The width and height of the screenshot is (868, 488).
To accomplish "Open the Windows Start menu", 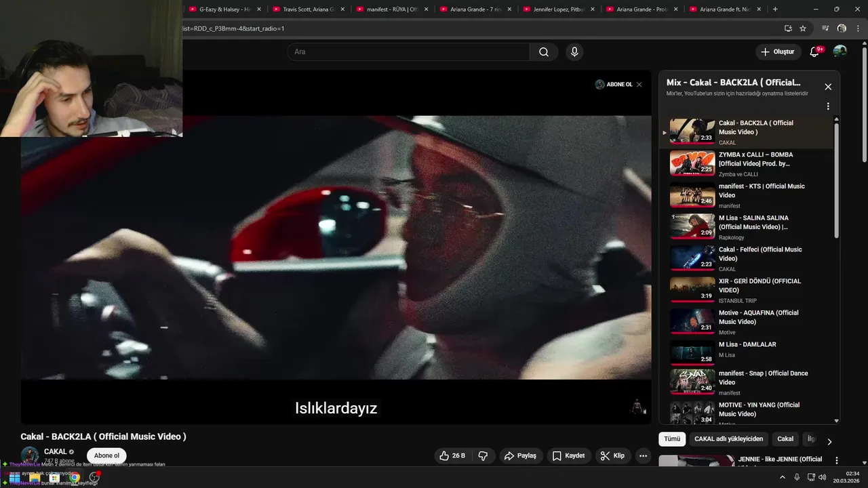I will [14, 477].
